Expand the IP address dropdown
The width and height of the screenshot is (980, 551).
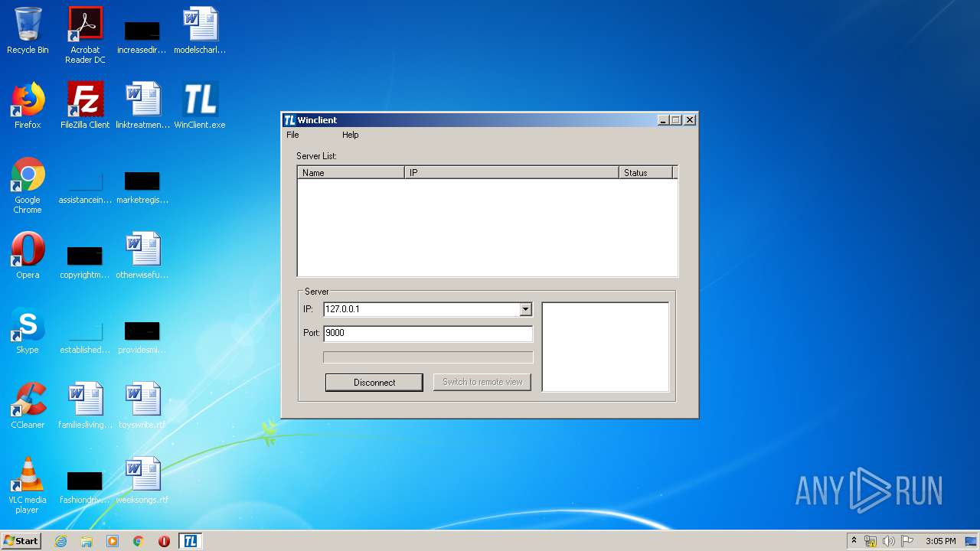(525, 309)
